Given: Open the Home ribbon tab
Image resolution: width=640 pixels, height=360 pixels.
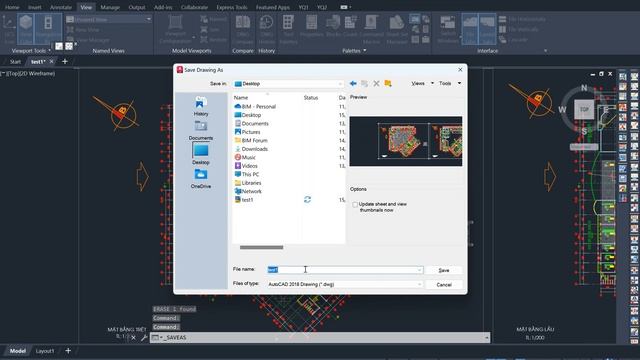Looking at the screenshot, I should (12, 7).
